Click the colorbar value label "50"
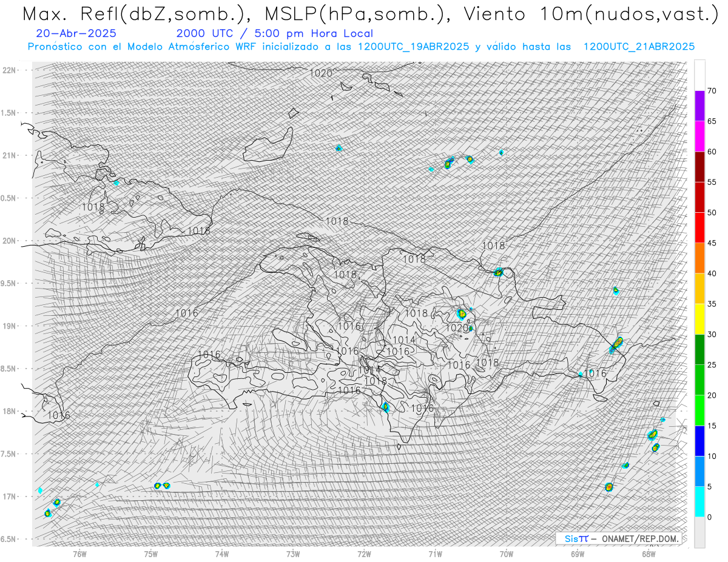The image size is (728, 562). 712,213
